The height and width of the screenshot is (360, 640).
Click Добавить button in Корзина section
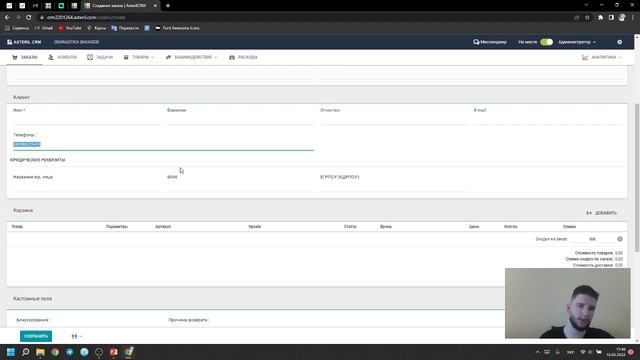click(602, 213)
